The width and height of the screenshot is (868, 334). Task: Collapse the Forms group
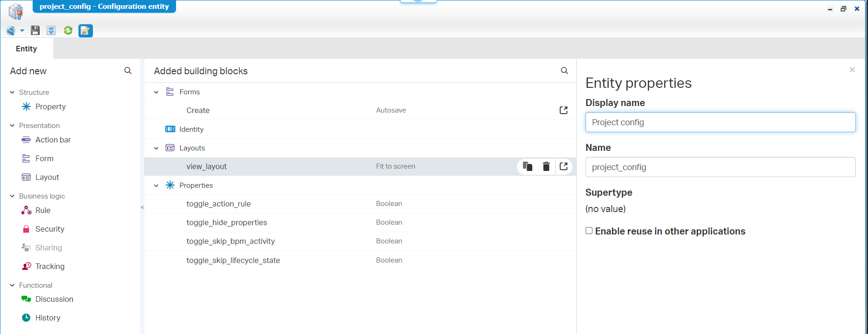tap(156, 92)
